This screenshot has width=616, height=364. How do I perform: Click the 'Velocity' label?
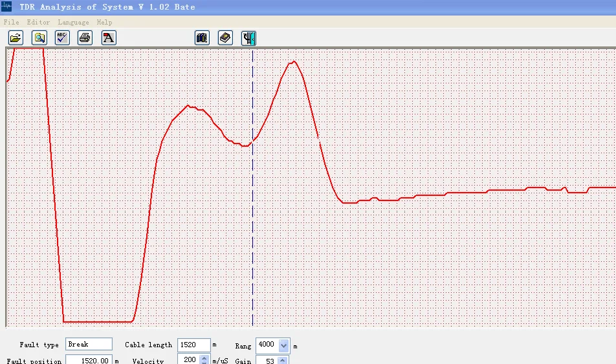(x=148, y=361)
